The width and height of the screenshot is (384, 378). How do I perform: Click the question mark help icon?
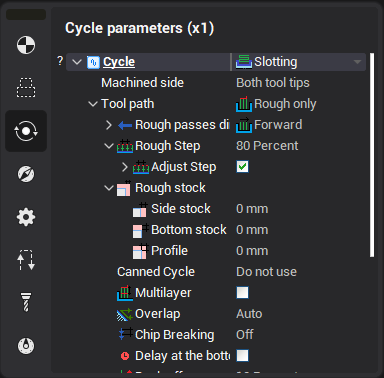pyautogui.click(x=60, y=61)
